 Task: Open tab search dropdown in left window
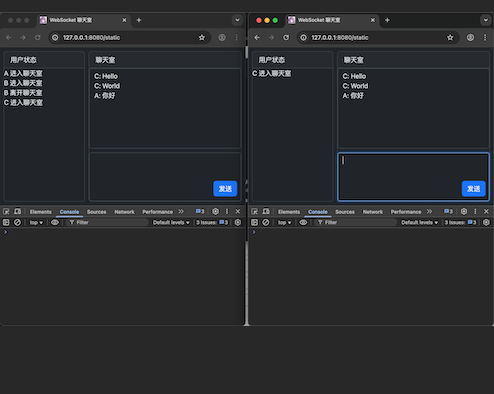(x=237, y=20)
